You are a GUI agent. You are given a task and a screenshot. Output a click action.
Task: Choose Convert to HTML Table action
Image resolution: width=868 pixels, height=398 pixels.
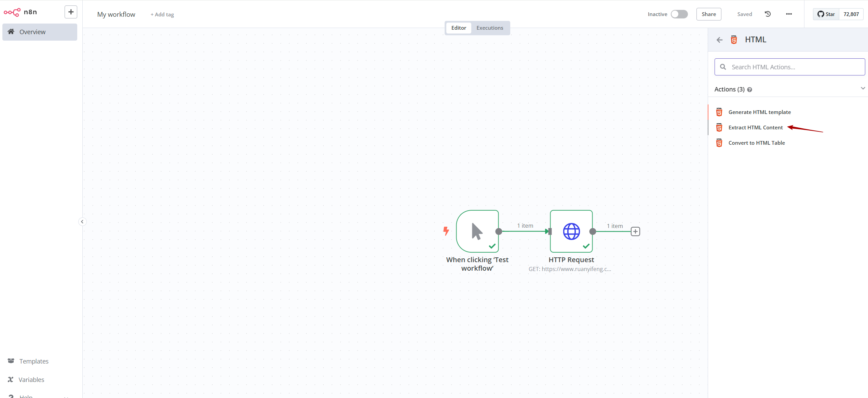(756, 143)
